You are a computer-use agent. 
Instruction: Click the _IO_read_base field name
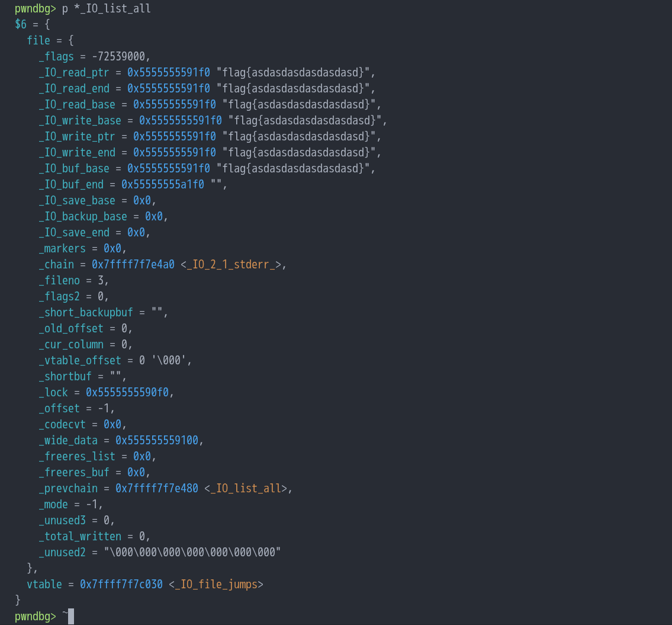coord(77,105)
